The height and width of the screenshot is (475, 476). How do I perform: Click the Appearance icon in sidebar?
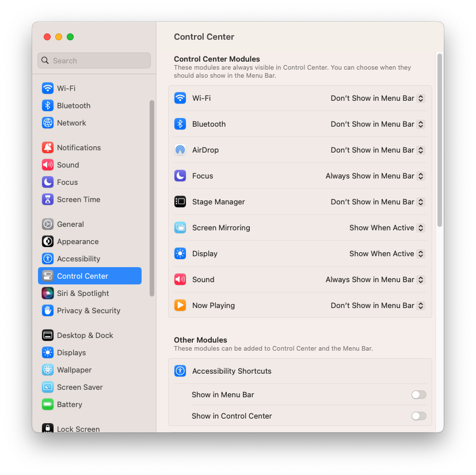point(48,241)
